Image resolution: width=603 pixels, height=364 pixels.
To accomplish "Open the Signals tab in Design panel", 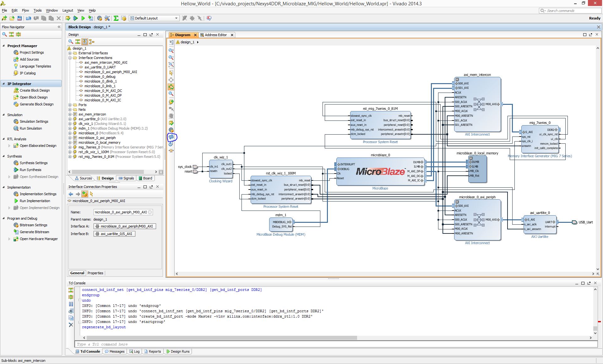I will pyautogui.click(x=126, y=178).
